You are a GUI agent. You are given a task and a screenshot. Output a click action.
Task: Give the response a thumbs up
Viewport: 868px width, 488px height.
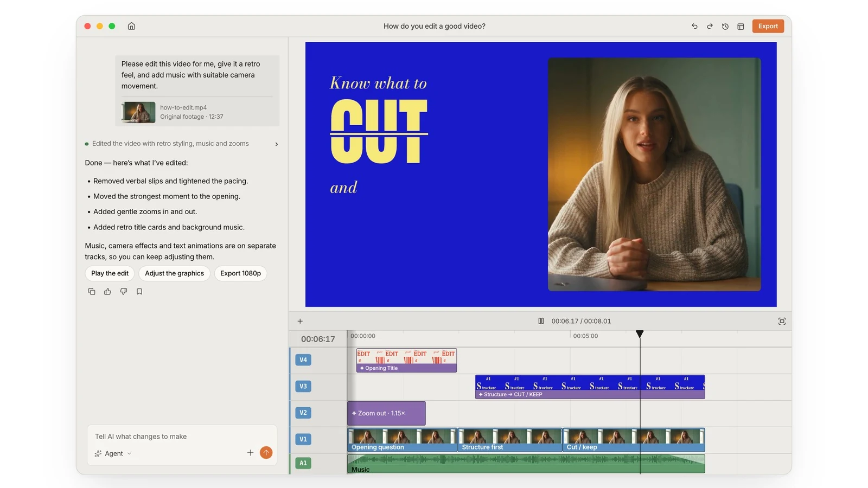107,292
